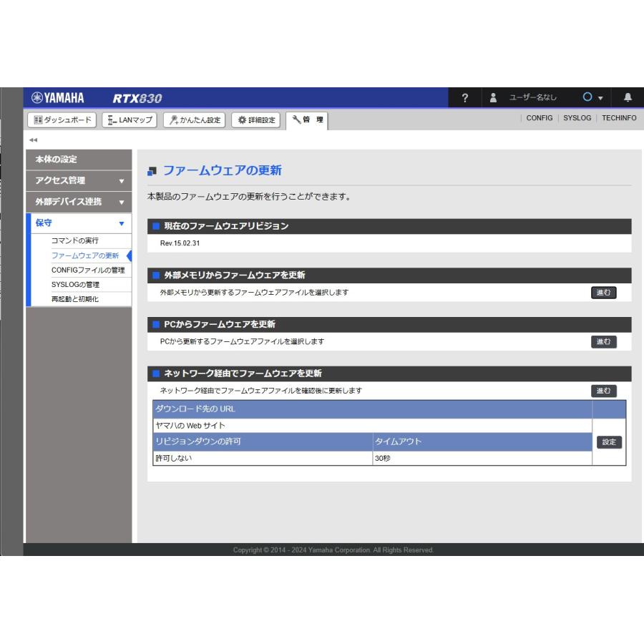Screen dimensions: 644x644
Task: Collapse the sidebar with the double-arrow icon
Action: [34, 140]
